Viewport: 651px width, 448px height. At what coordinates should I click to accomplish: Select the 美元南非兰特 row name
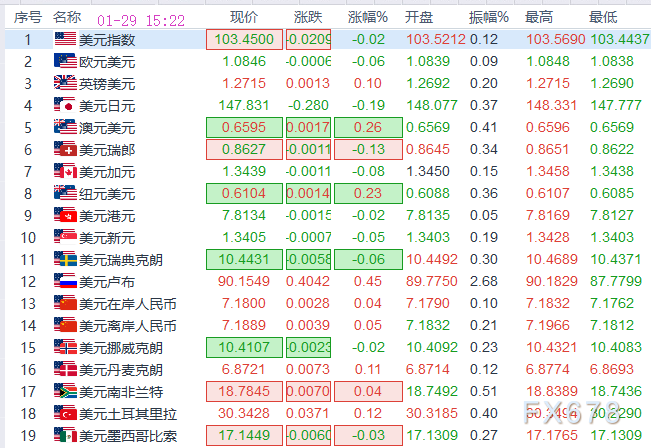coord(121,392)
